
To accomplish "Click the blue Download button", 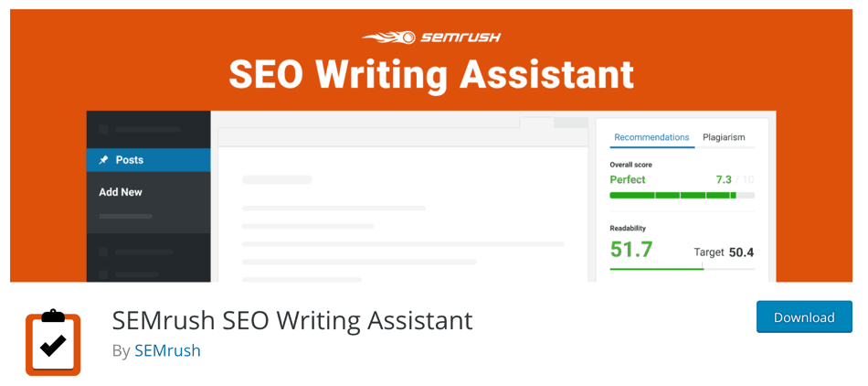I will [x=804, y=316].
